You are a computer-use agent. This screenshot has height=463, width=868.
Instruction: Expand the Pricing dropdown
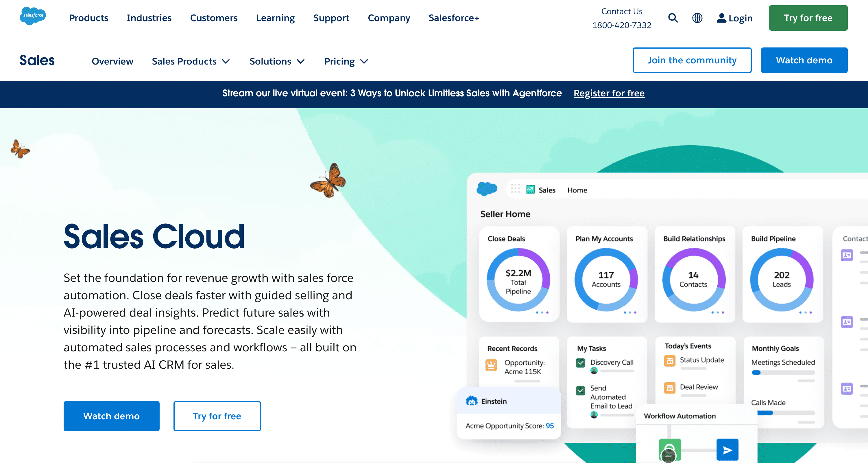click(346, 61)
